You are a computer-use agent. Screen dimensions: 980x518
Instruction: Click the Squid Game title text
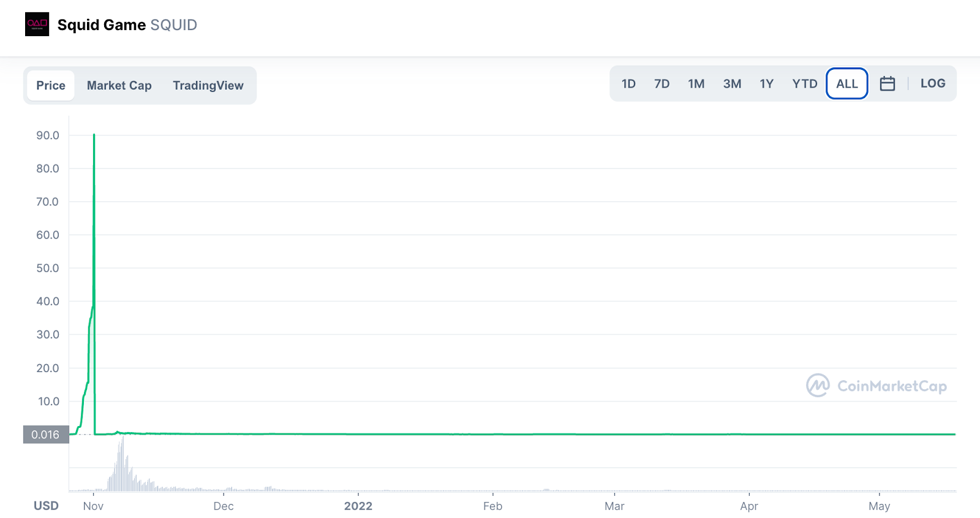pos(102,25)
